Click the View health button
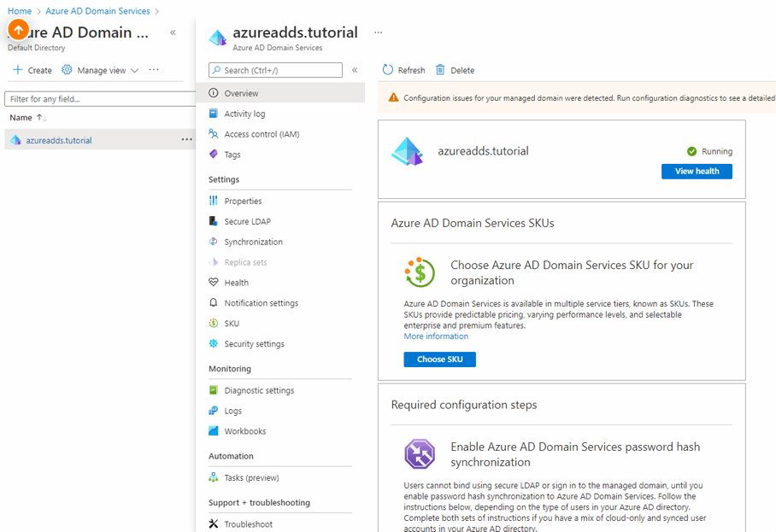Viewport: 776px width, 532px height. tap(697, 171)
